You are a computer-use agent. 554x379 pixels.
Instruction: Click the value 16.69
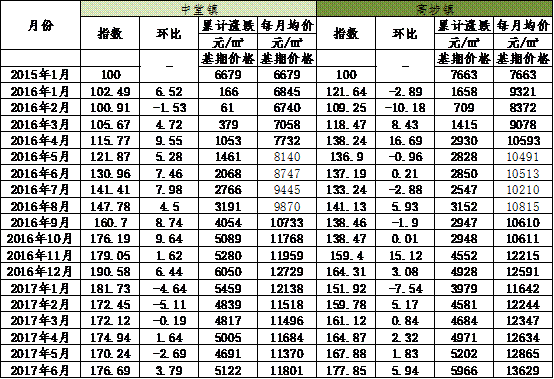[x=405, y=141]
